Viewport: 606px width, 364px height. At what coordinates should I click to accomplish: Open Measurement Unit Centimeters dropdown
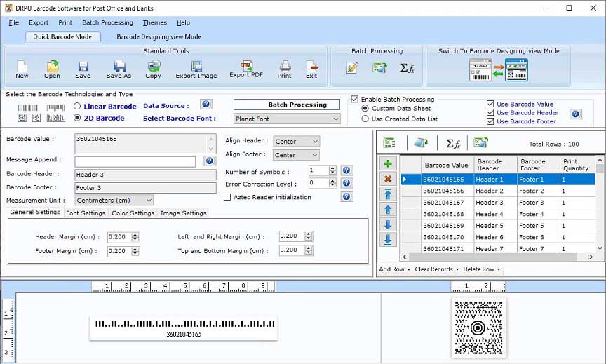coord(114,200)
